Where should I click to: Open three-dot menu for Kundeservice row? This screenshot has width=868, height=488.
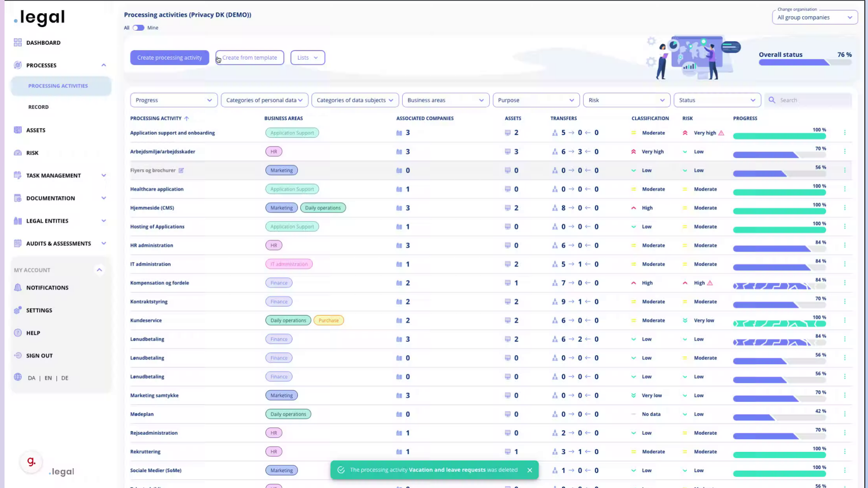[844, 320]
